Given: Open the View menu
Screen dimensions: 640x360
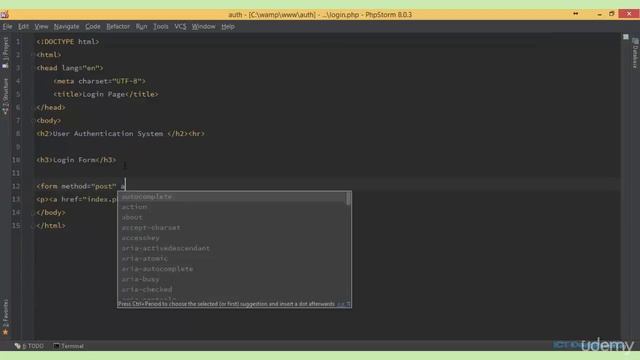Looking at the screenshot, I should tap(41, 27).
